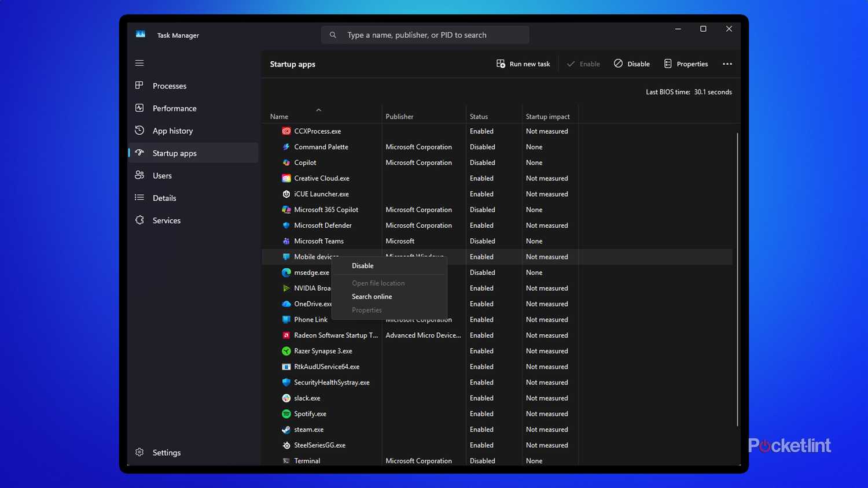Choose Search online from context menu
The width and height of the screenshot is (868, 488).
click(x=372, y=296)
